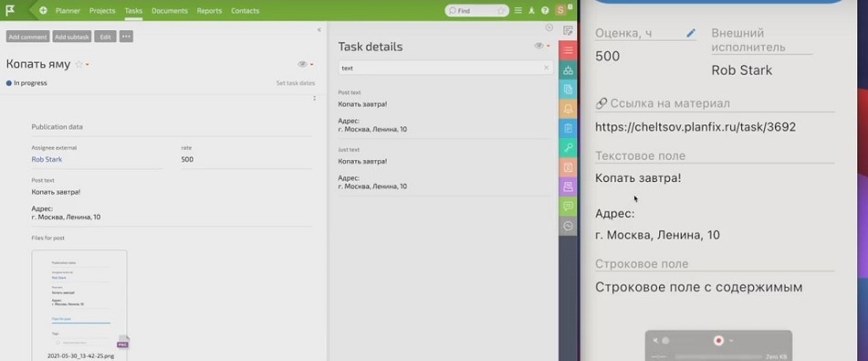Open the Planner menu
The image size is (868, 361).
[68, 11]
